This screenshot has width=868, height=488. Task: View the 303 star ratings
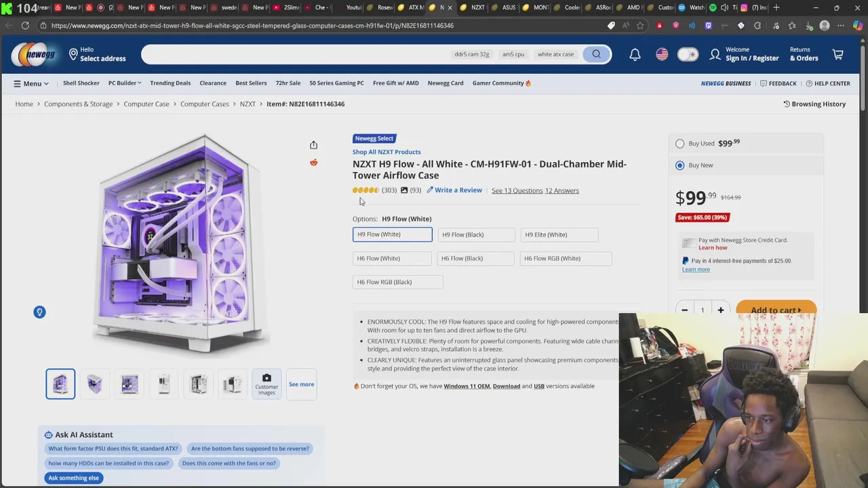[x=374, y=190]
